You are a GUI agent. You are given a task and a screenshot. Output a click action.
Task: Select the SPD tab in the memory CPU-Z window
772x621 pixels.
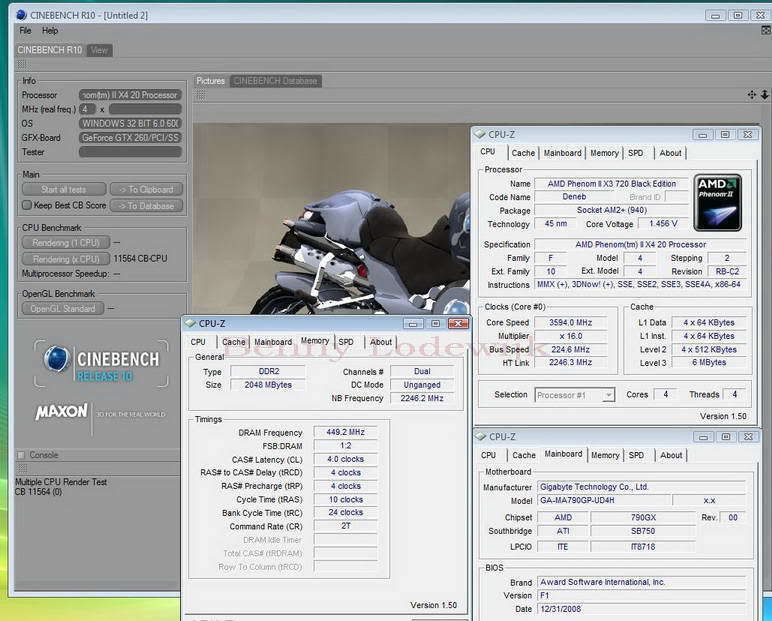click(346, 342)
